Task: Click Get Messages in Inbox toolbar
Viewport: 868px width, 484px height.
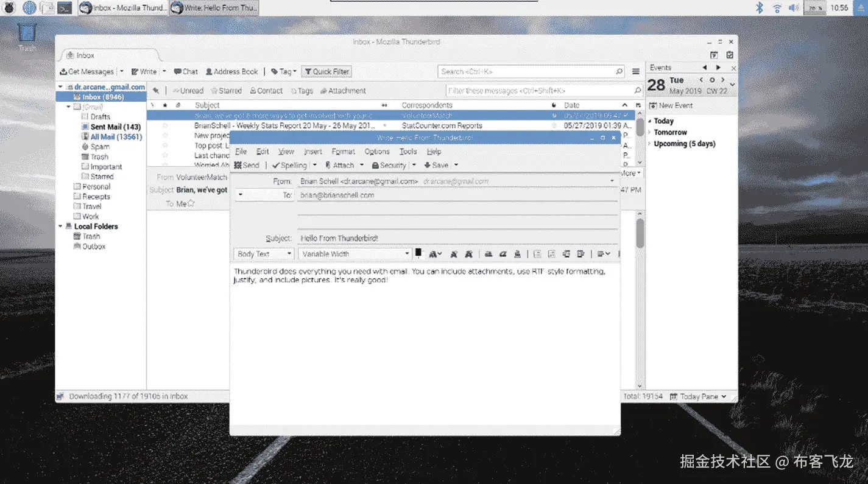Action: (86, 71)
